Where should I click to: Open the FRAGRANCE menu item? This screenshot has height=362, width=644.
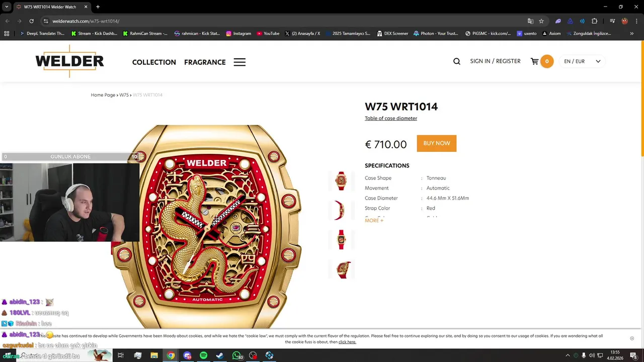(205, 62)
